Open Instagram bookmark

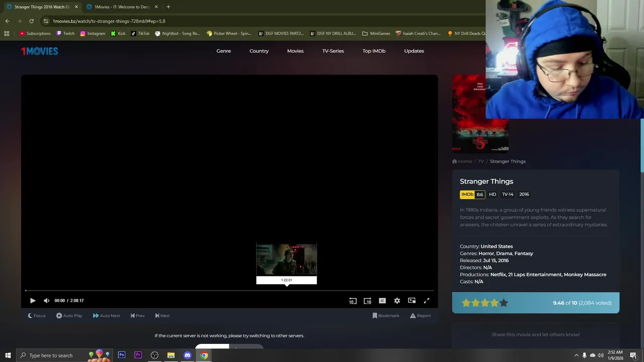point(93,34)
